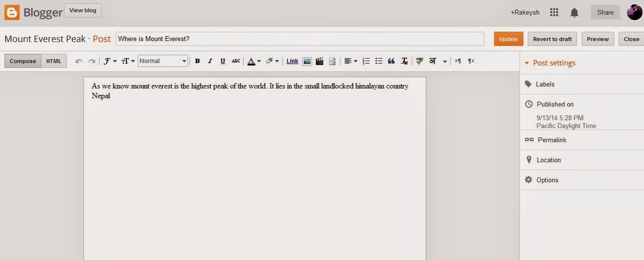This screenshot has width=644, height=260.
Task: Open the Labels setting
Action: coord(582,84)
